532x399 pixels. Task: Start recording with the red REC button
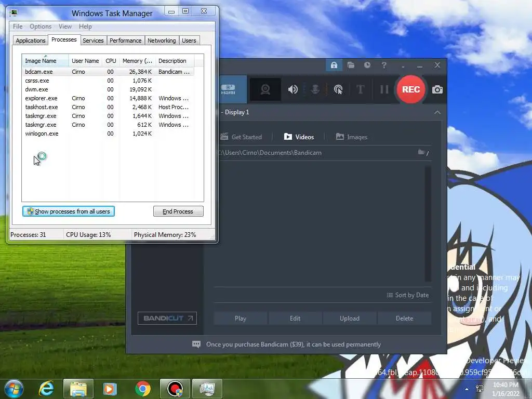coord(411,89)
